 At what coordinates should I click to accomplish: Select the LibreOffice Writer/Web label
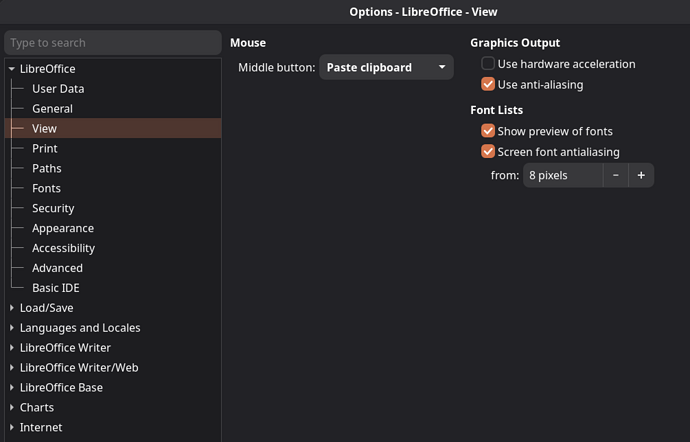point(79,368)
